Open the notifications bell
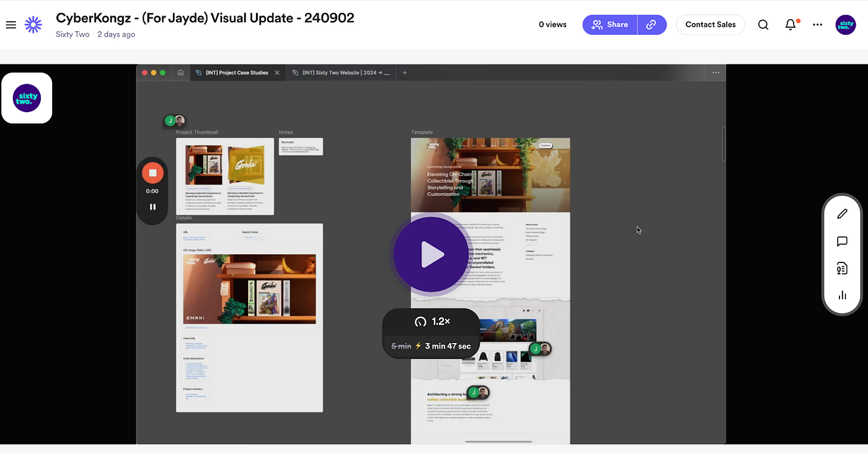Viewport: 868px width, 454px height. coord(790,25)
